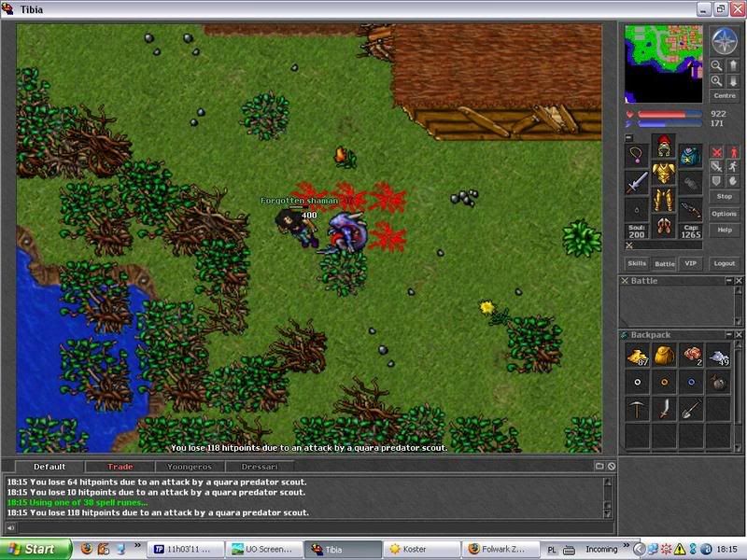Image resolution: width=747 pixels, height=560 pixels.
Task: Click the chat text input field
Action: [316, 527]
